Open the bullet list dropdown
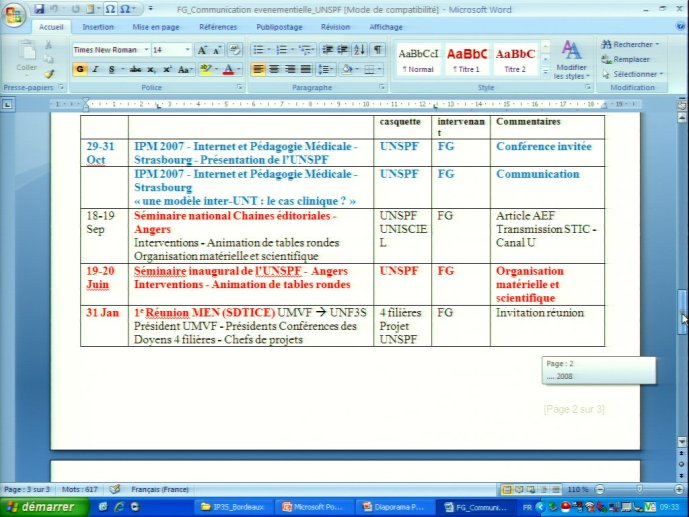The image size is (689, 517). tap(268, 50)
